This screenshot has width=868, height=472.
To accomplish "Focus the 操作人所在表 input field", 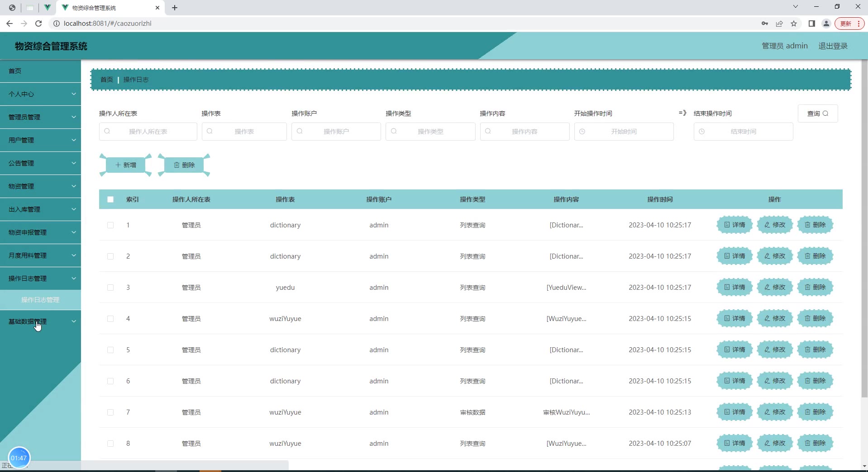I will tap(148, 132).
